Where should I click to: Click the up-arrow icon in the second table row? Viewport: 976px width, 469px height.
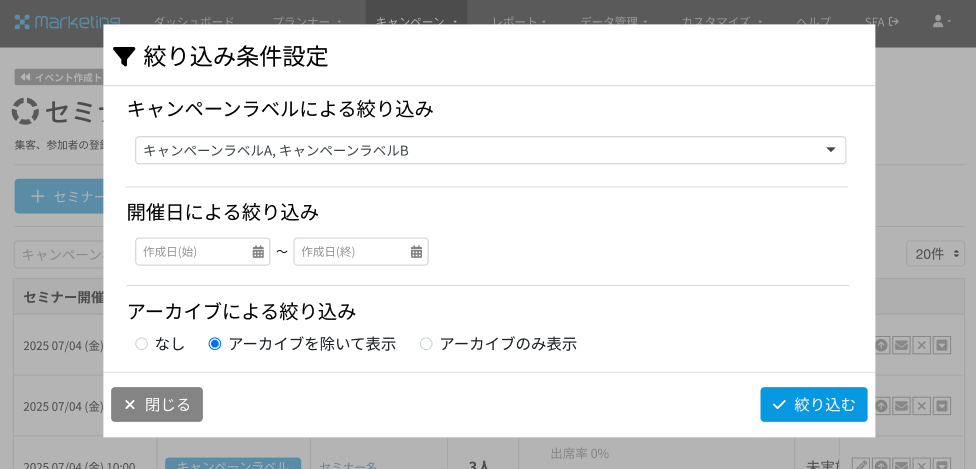881,406
